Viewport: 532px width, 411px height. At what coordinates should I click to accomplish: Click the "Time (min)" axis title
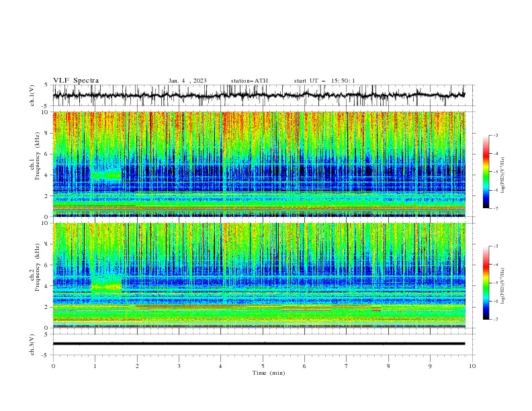coord(269,373)
